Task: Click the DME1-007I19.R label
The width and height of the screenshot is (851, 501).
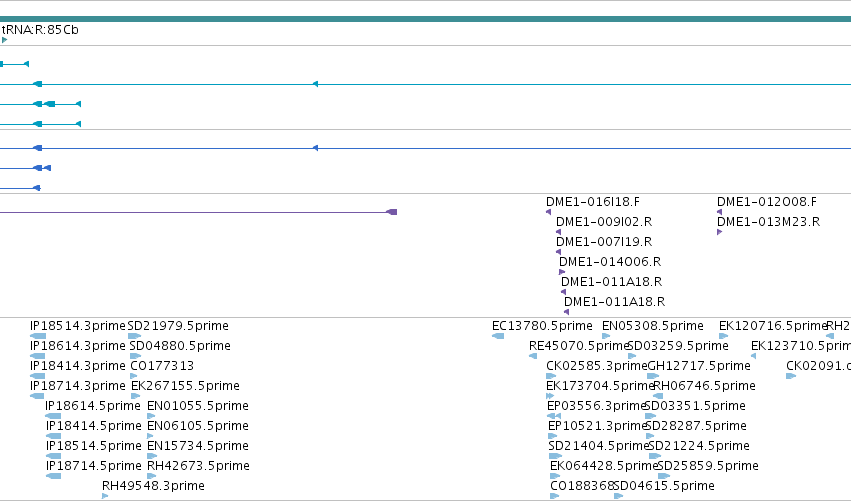Action: [x=604, y=242]
